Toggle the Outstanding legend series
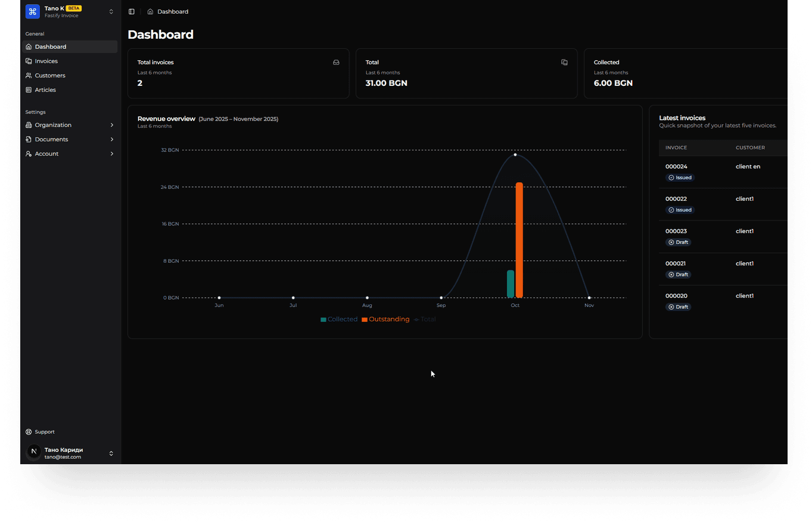This screenshot has height=522, width=812. point(385,319)
